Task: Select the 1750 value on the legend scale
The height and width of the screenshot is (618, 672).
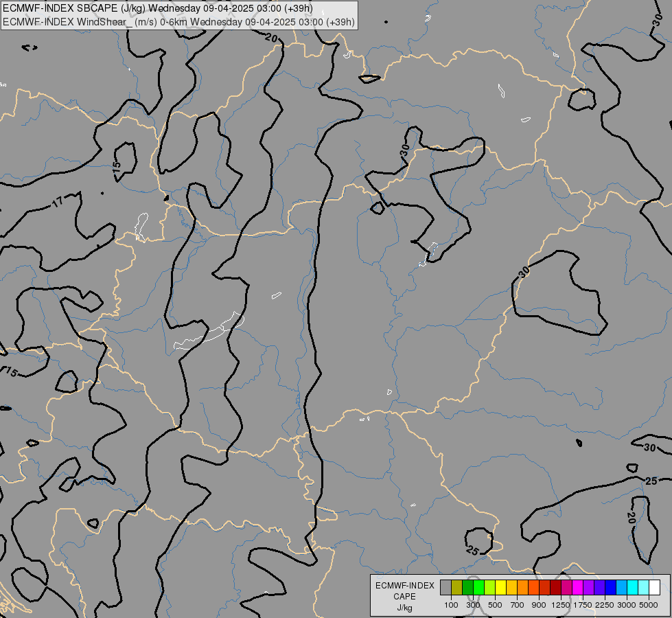Action: coord(583,605)
